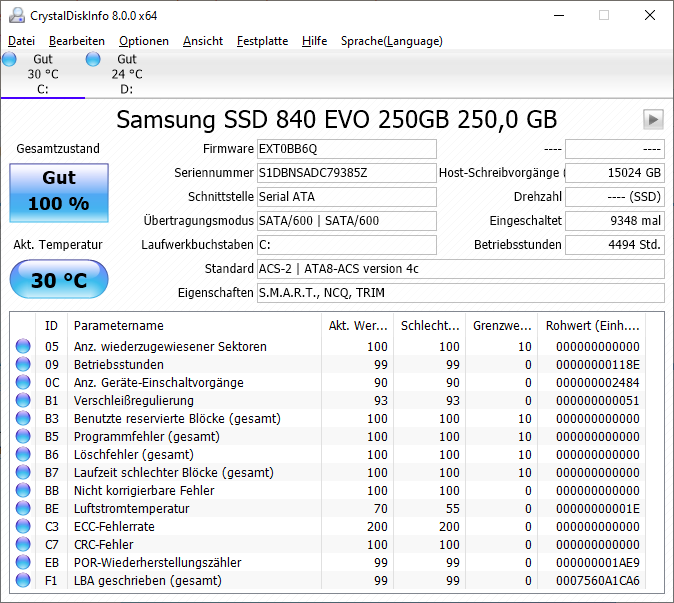This screenshot has width=674, height=603.
Task: Select the 'POR-Wiederherstellungszähler' parameter name
Action: click(x=158, y=563)
